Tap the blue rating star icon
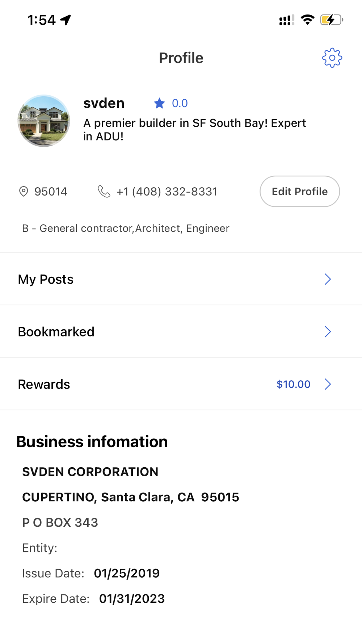Image resolution: width=362 pixels, height=644 pixels. point(159,104)
